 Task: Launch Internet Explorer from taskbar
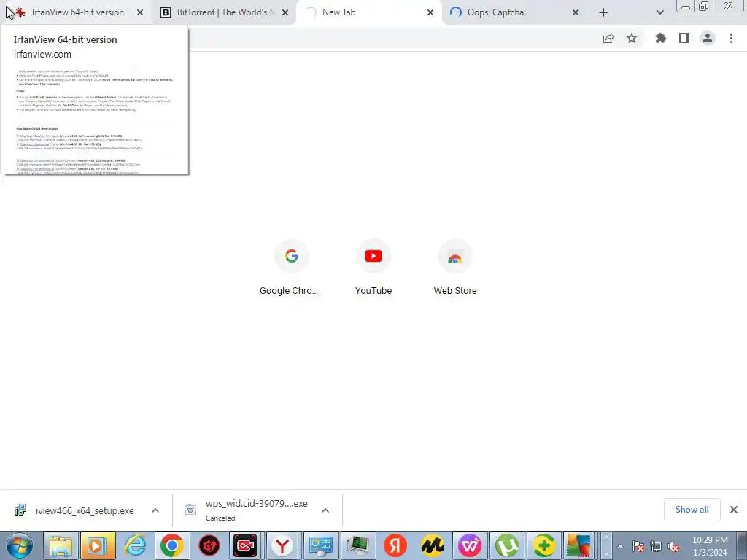[x=135, y=545]
